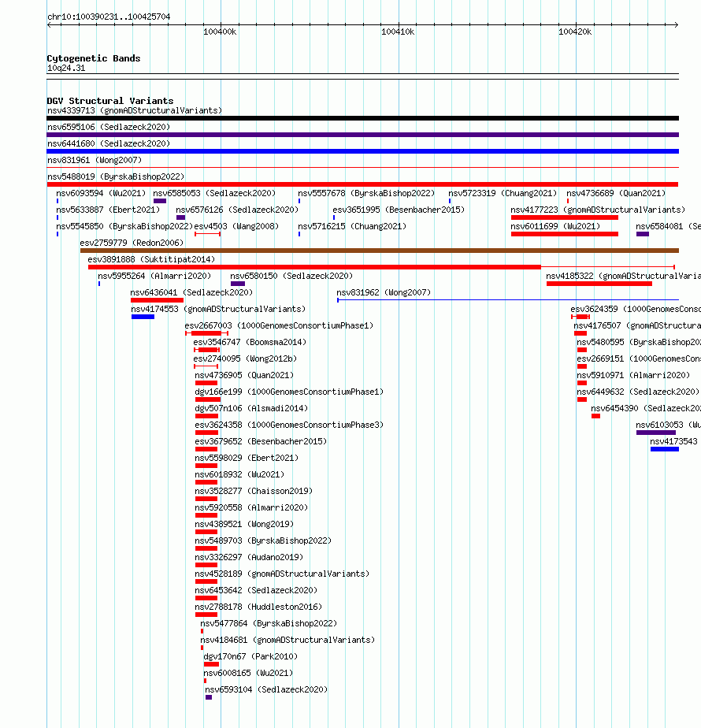Screen dimensions: 701x728
Task: Select the nsv5633887 (Ebert2021) label
Action: [108, 210]
